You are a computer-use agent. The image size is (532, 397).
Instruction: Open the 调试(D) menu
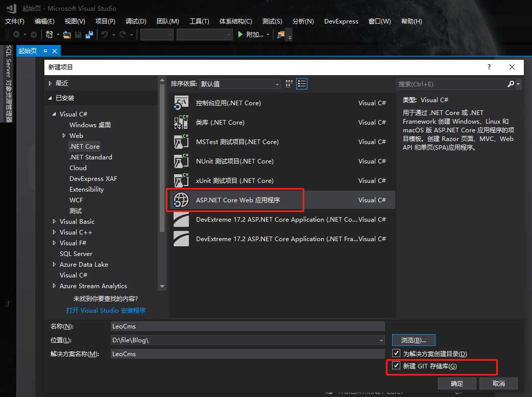click(136, 21)
